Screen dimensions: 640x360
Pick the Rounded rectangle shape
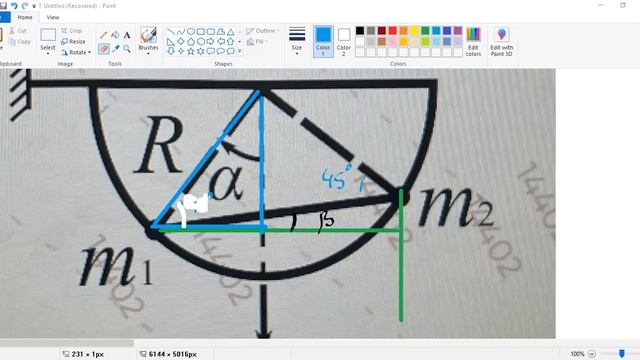click(211, 31)
